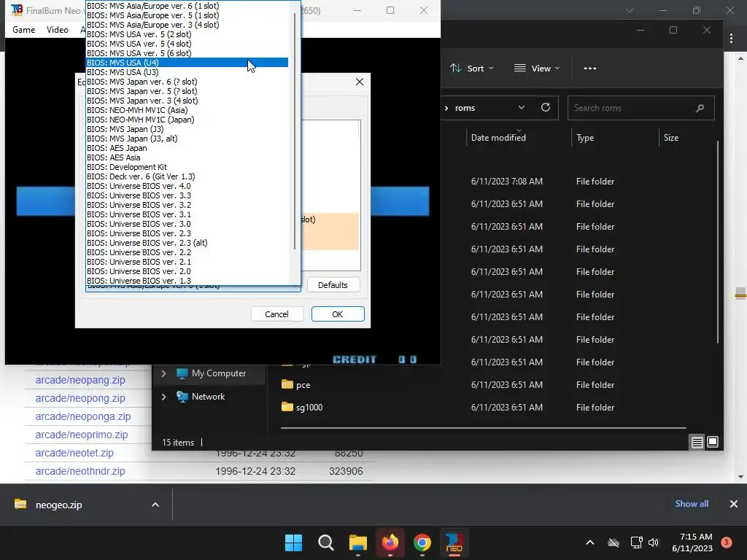This screenshot has height=560, width=747.
Task: Open File Explorer from taskbar
Action: point(357,542)
